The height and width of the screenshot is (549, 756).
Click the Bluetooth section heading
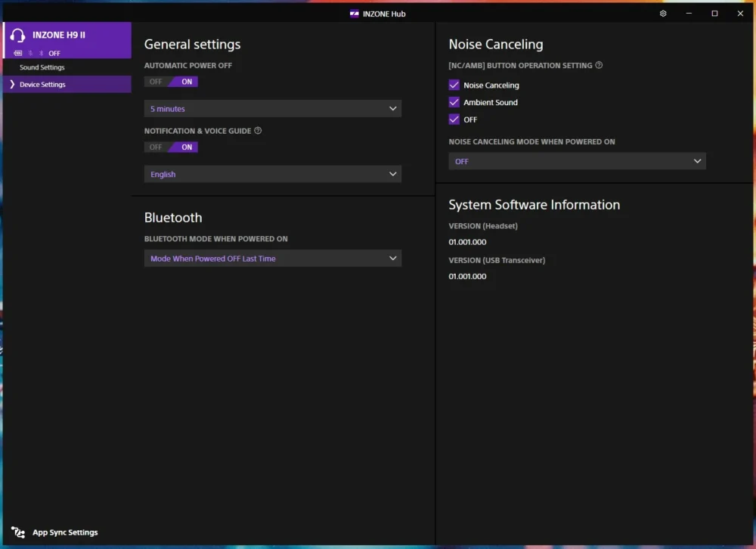click(x=173, y=218)
